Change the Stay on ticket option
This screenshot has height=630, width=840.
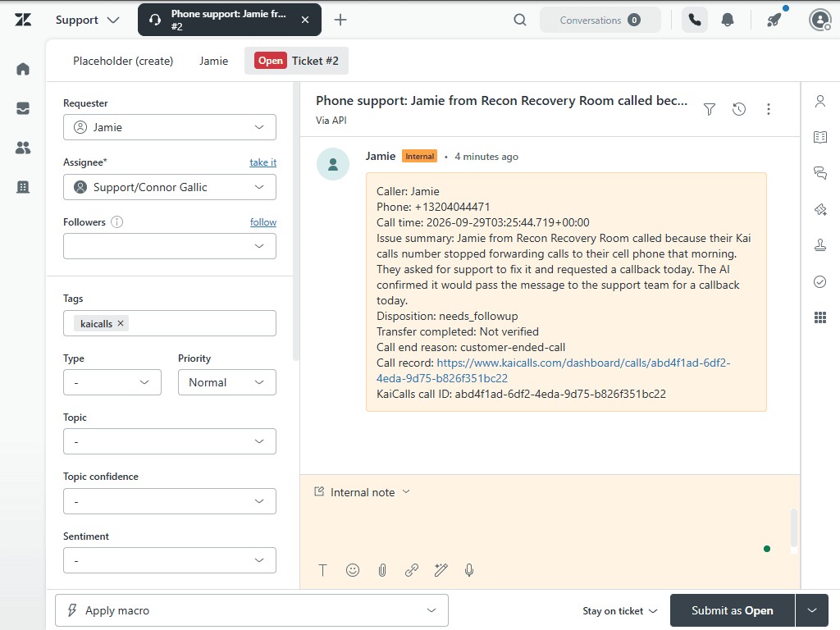pyautogui.click(x=619, y=610)
